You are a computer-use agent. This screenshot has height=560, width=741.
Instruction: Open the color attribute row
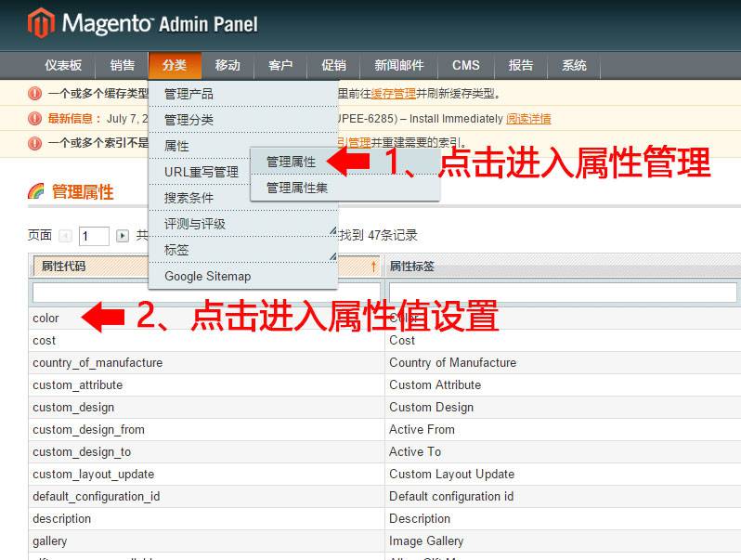click(45, 319)
